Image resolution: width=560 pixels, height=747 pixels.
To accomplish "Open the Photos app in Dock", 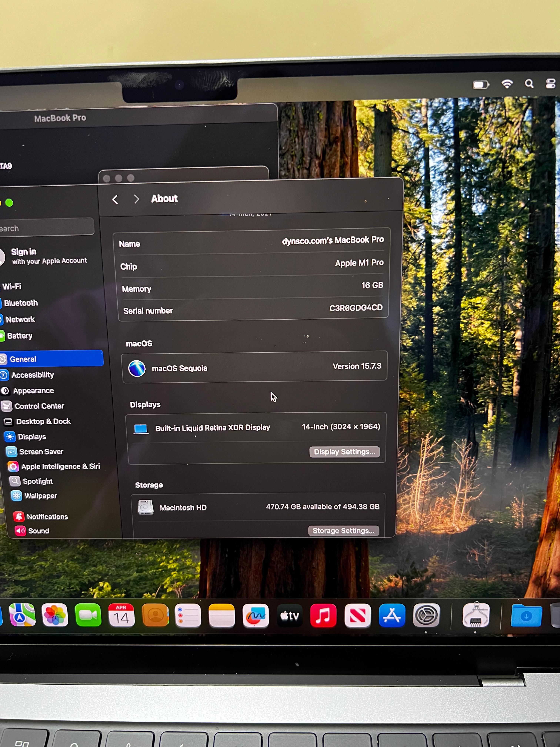I will [55, 615].
